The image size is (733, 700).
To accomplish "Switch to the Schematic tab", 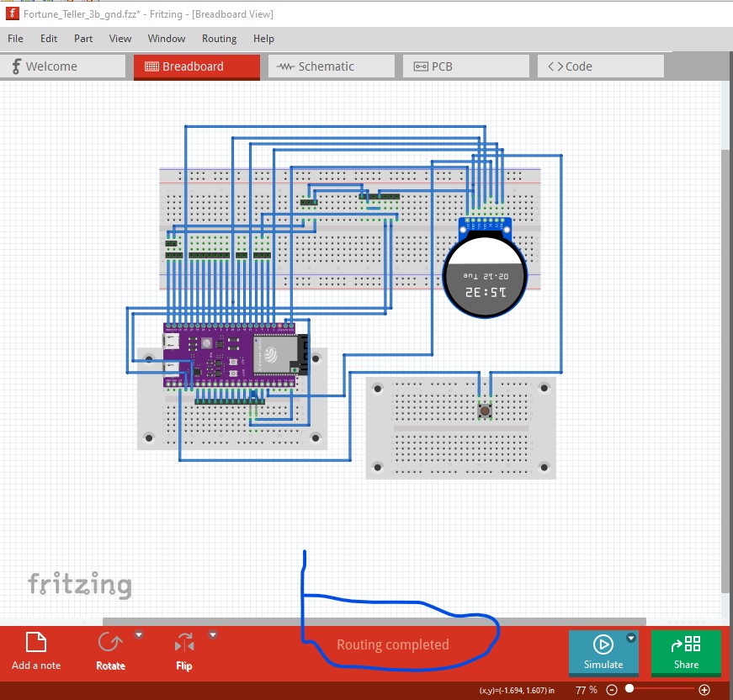I will pyautogui.click(x=327, y=66).
